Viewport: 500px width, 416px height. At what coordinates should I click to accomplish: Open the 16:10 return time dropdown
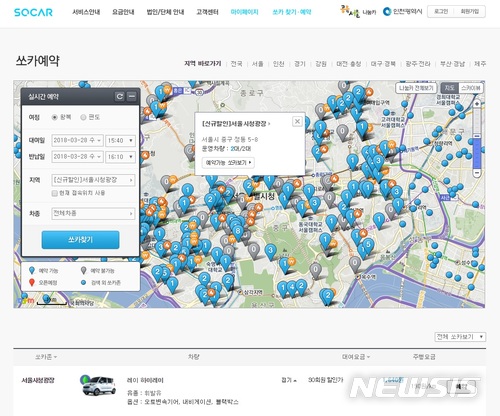coord(120,157)
